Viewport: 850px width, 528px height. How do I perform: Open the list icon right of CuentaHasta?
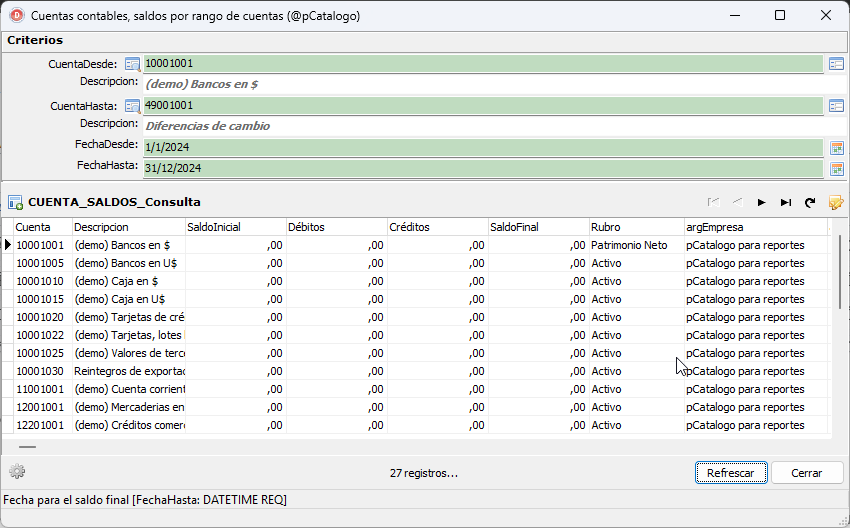tap(836, 106)
